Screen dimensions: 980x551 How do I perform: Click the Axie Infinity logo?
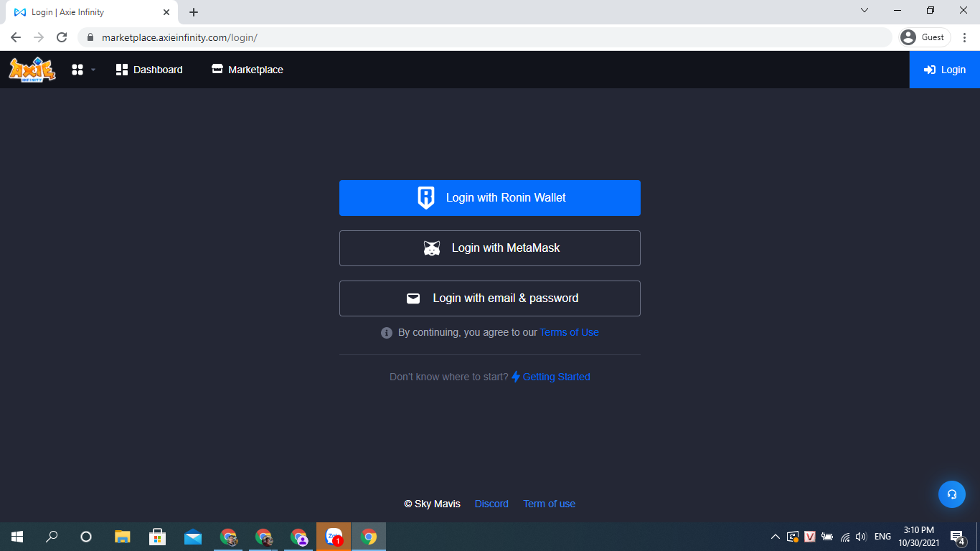[x=32, y=70]
